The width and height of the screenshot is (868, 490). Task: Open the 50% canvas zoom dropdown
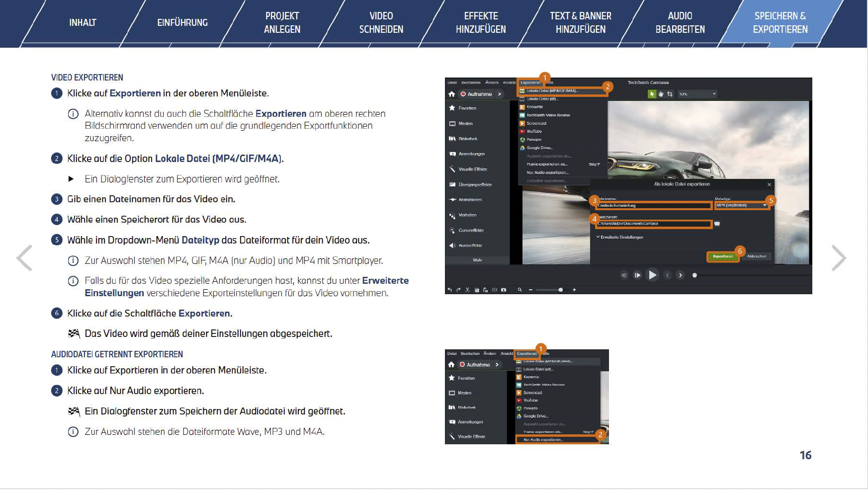coord(697,94)
